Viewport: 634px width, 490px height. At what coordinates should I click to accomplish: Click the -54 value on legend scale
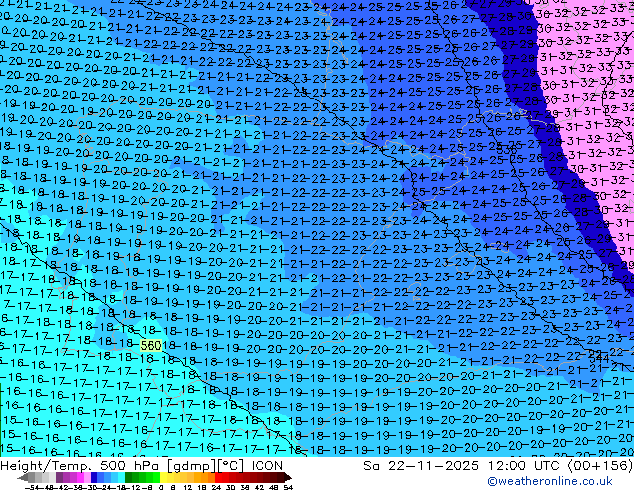coord(32,487)
